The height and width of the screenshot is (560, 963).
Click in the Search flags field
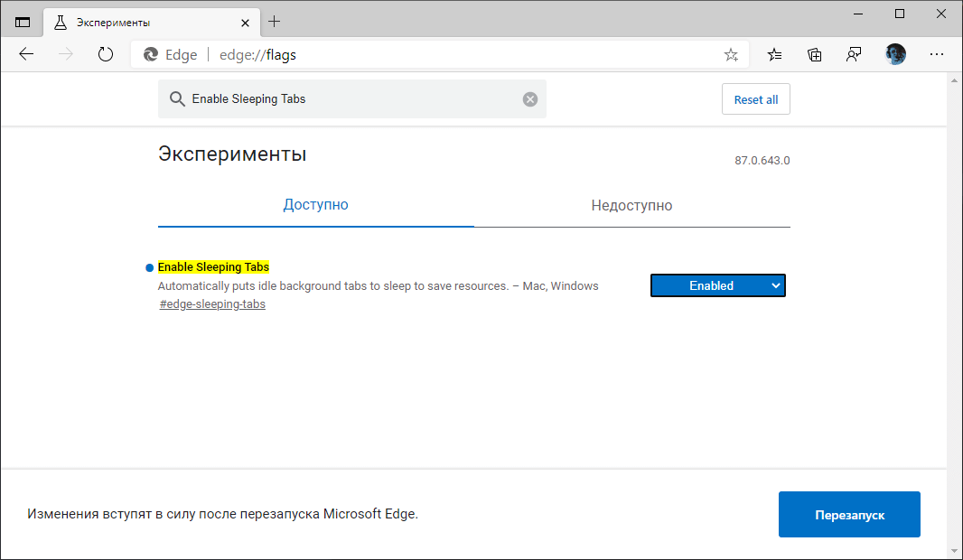tap(352, 99)
